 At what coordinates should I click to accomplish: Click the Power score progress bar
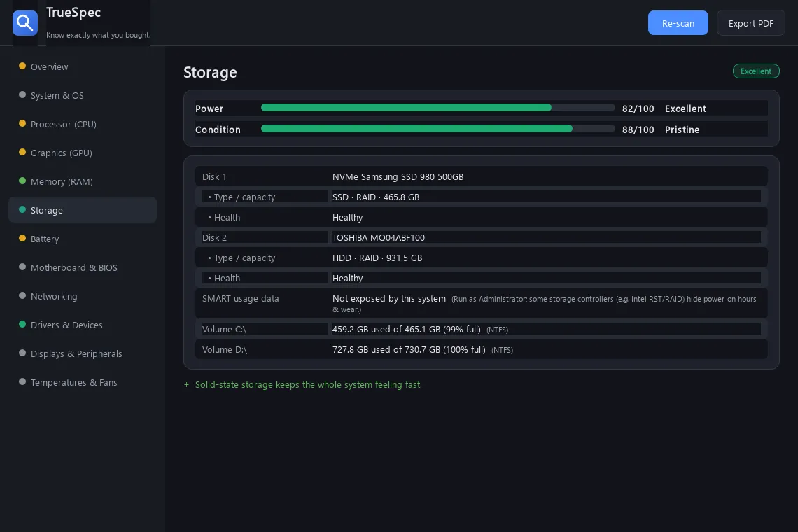[437, 108]
